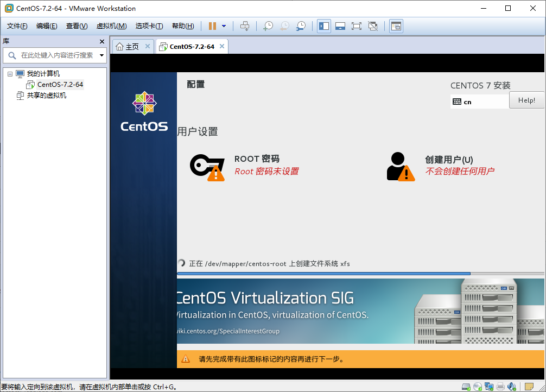
Task: Select 共享的虚拟机 in the library tree
Action: click(x=47, y=96)
